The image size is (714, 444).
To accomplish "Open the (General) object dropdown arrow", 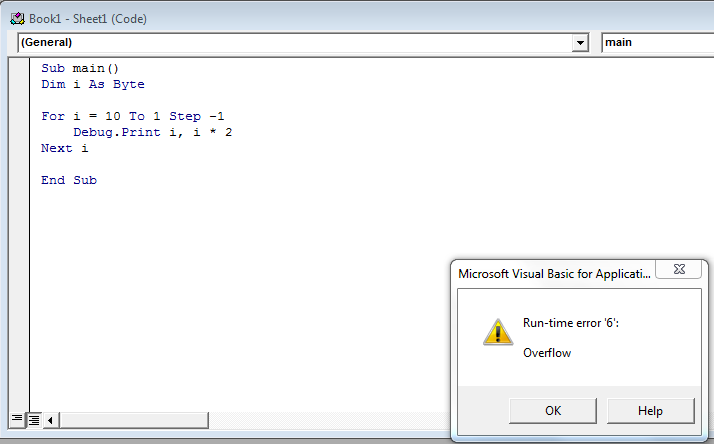I will pyautogui.click(x=580, y=43).
